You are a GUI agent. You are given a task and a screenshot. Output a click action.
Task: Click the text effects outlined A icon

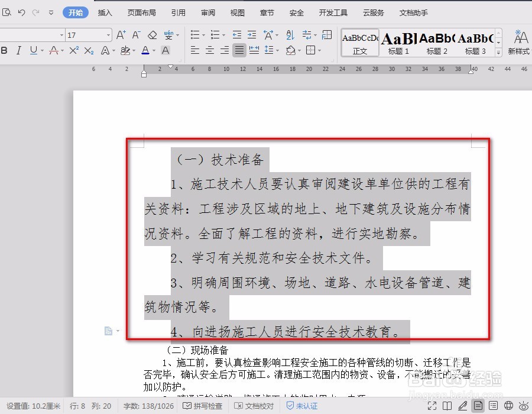(x=106, y=50)
